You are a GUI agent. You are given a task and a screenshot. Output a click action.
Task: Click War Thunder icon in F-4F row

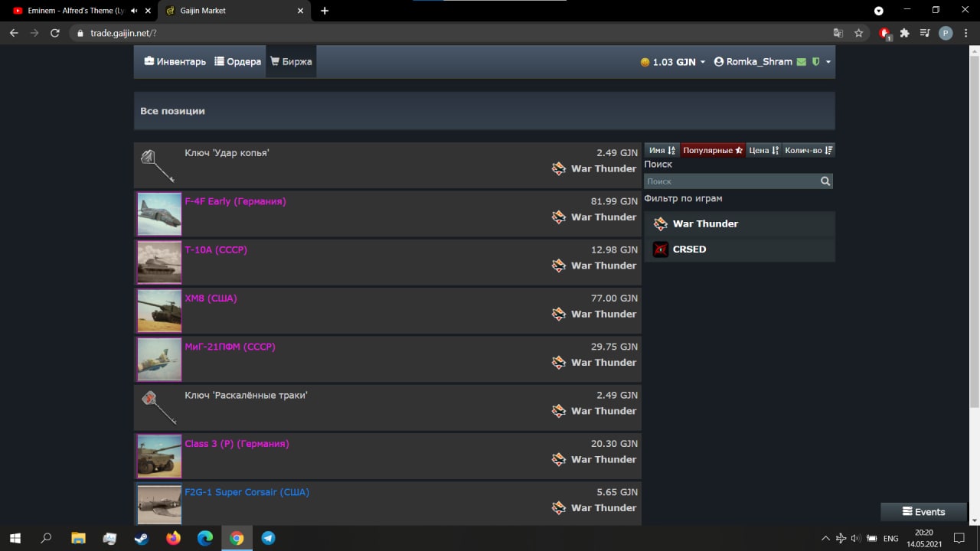[559, 217]
